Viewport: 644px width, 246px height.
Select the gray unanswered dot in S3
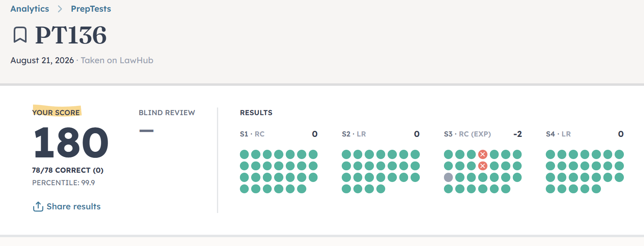click(448, 177)
